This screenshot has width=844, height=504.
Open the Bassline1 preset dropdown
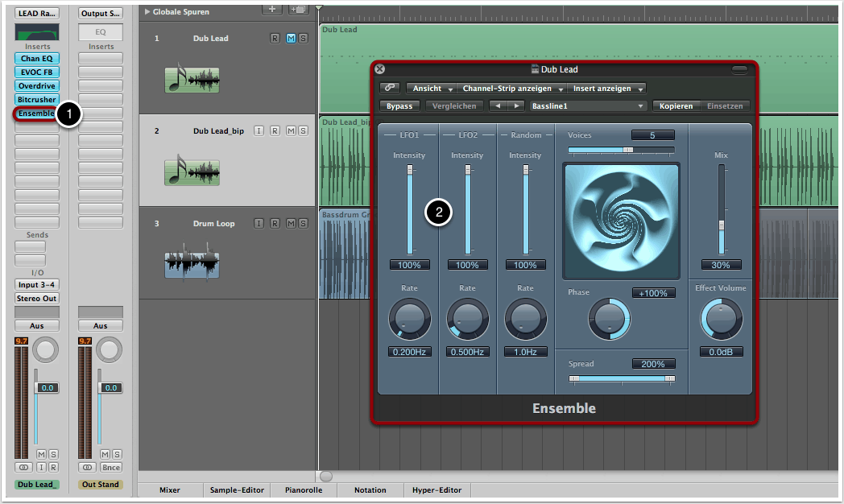point(588,105)
